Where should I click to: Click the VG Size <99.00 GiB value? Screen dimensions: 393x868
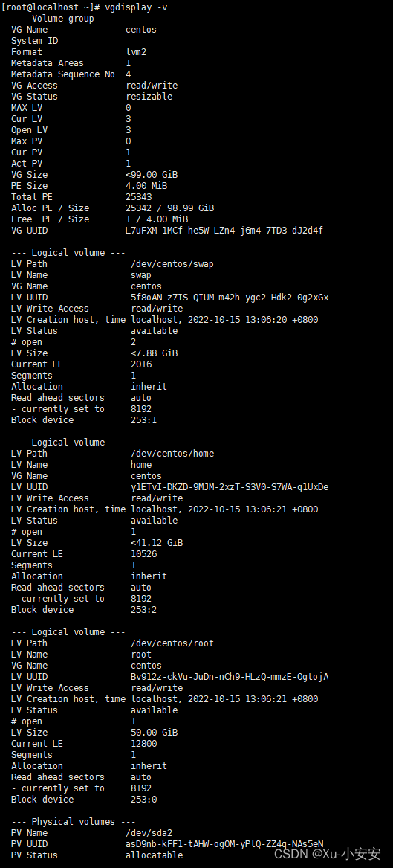click(152, 174)
